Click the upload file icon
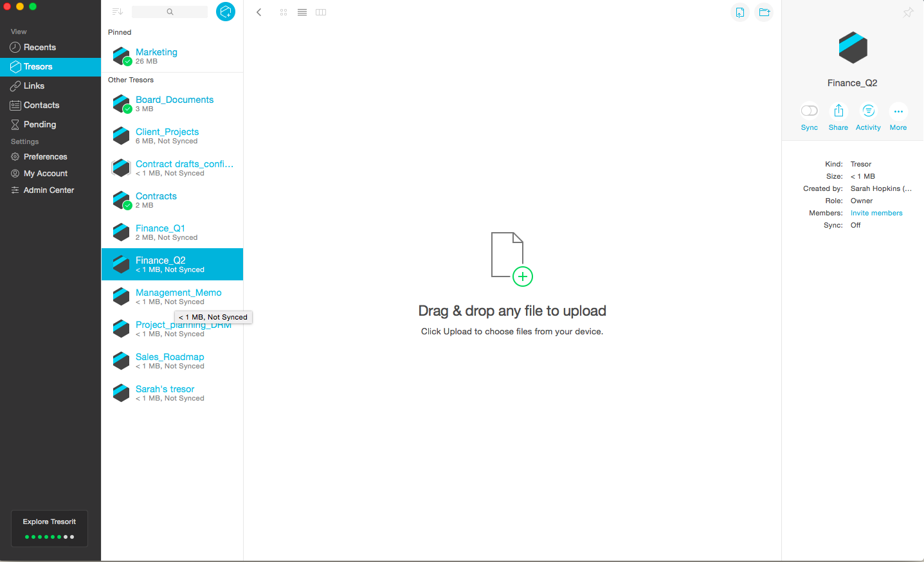924x562 pixels. (740, 12)
